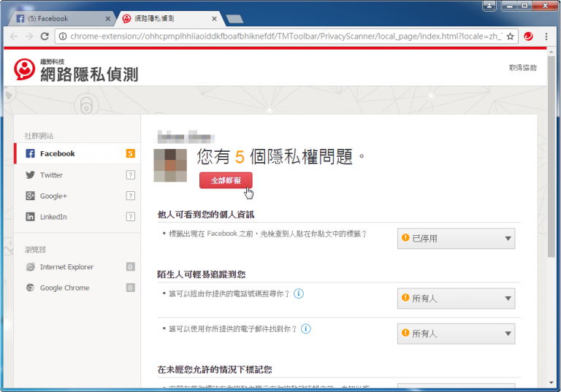This screenshot has height=392, width=561.
Task: Click the Internet Explorer icon
Action: [31, 267]
